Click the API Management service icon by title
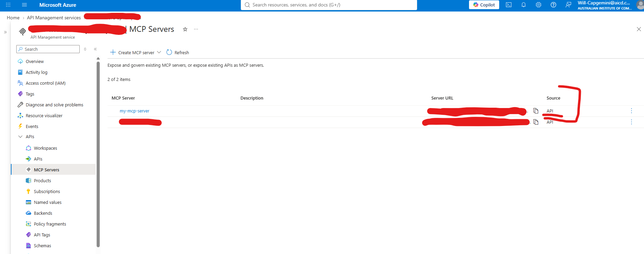Viewport: 644px width, 254px height. click(x=22, y=31)
